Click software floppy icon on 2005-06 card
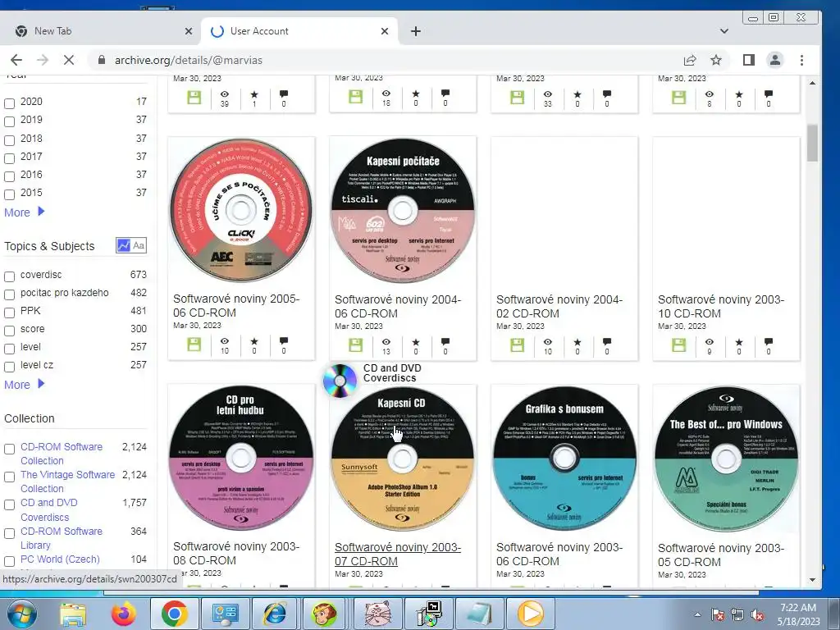This screenshot has width=840, height=630. 194,345
